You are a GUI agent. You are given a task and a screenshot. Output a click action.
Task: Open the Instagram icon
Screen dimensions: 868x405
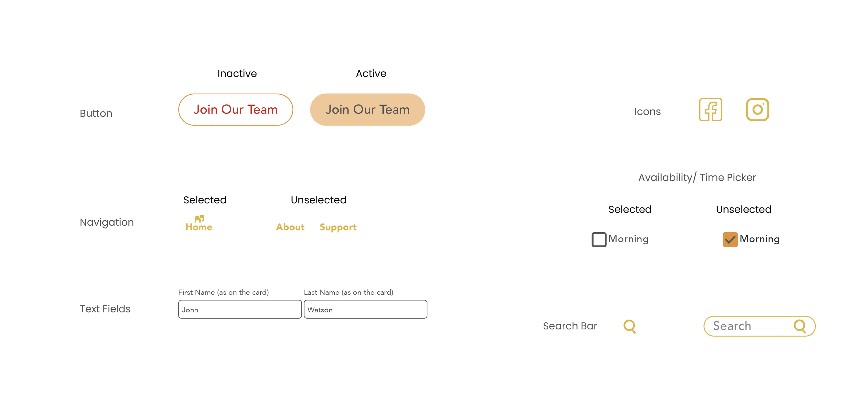(x=757, y=110)
